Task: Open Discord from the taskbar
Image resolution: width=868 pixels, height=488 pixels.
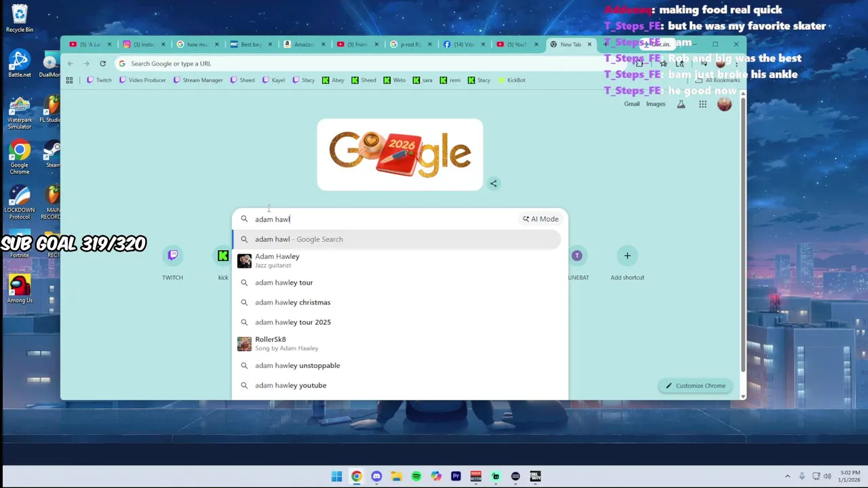Action: coord(376,476)
